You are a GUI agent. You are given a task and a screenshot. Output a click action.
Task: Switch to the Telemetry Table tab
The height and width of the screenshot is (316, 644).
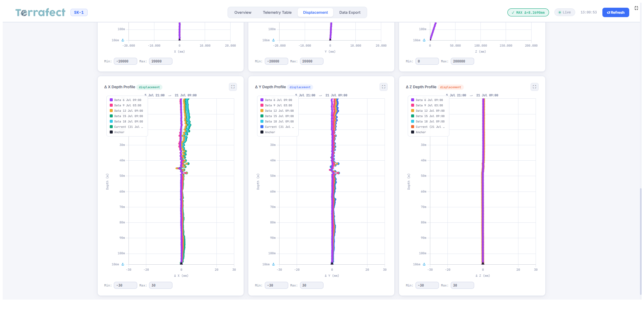(277, 12)
